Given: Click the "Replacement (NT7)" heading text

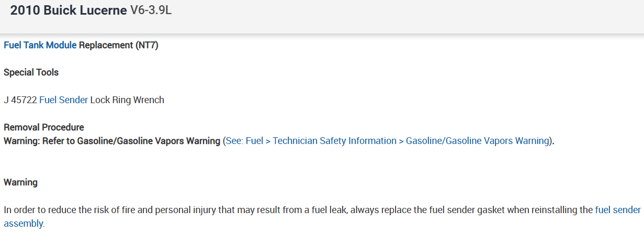Looking at the screenshot, I should tap(119, 45).
